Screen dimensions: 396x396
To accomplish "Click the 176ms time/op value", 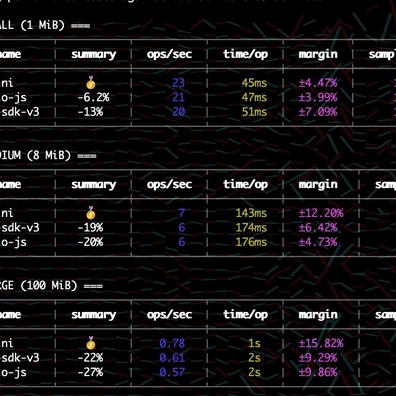I will click(x=251, y=242).
